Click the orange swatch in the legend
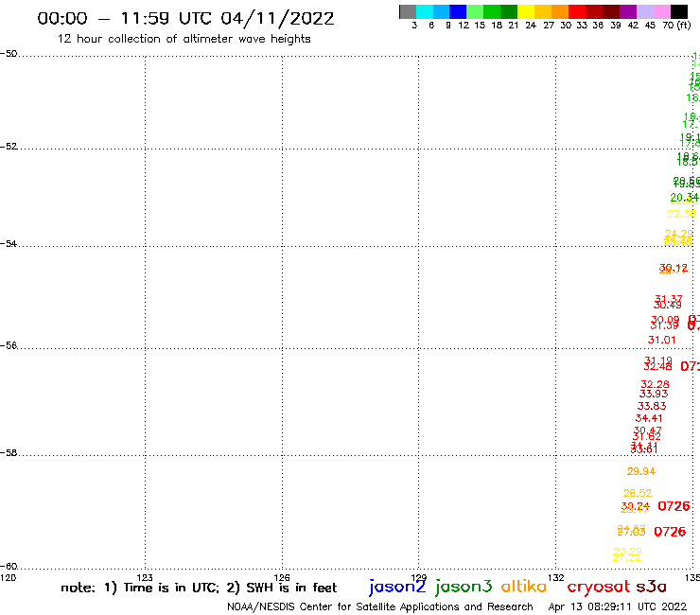 tap(560, 11)
